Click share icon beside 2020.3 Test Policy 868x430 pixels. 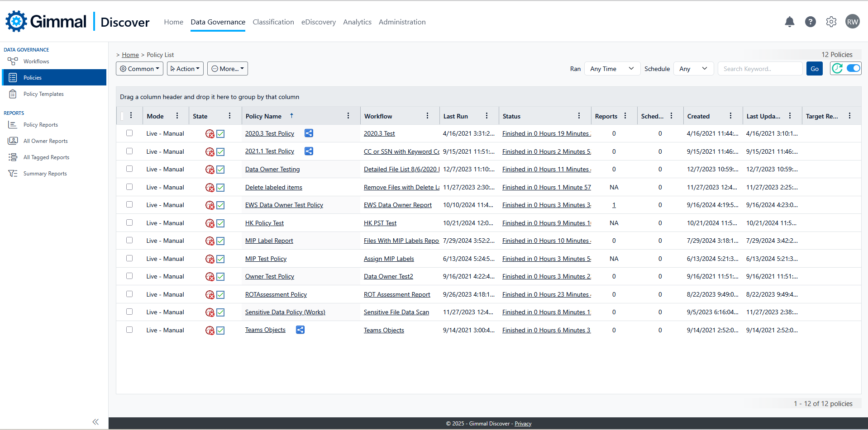(x=309, y=133)
